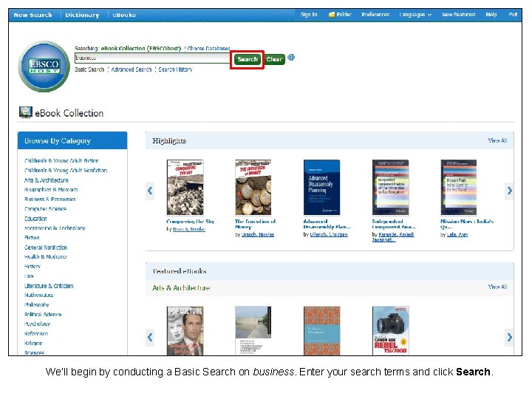This screenshot has height=399, width=532.
Task: Open New Features! in top bar
Action: point(458,15)
